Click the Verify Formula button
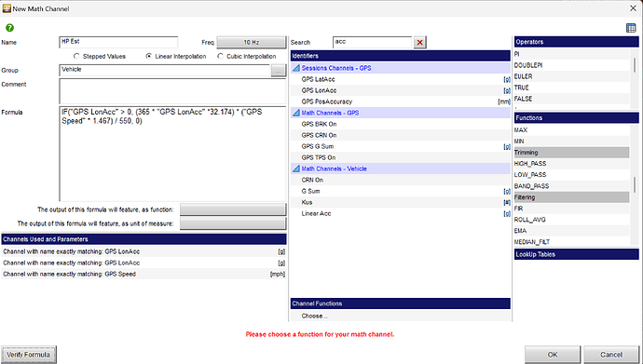The height and width of the screenshot is (364, 643). click(x=28, y=355)
